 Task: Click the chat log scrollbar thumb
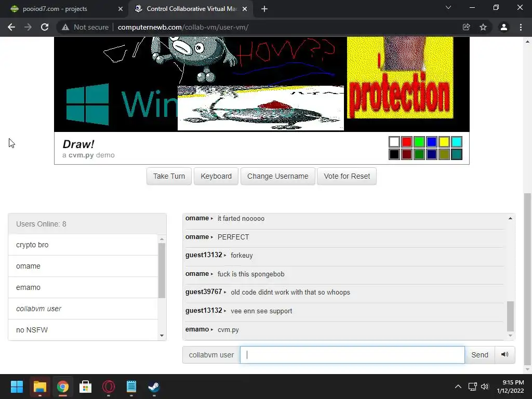[x=510, y=316]
